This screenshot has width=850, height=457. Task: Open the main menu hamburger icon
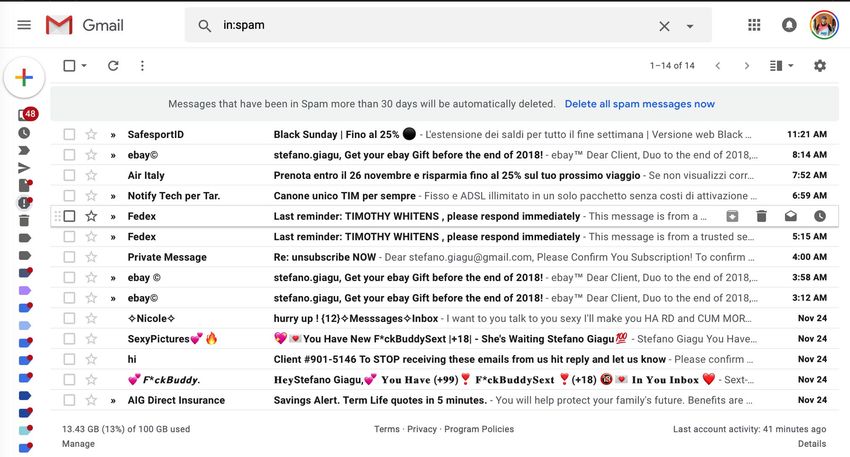(24, 25)
